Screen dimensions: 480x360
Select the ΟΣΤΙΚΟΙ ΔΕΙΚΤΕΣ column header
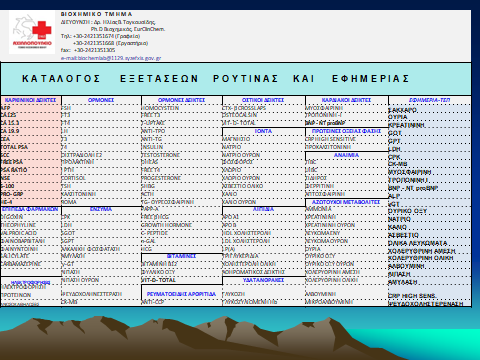pyautogui.click(x=263, y=100)
